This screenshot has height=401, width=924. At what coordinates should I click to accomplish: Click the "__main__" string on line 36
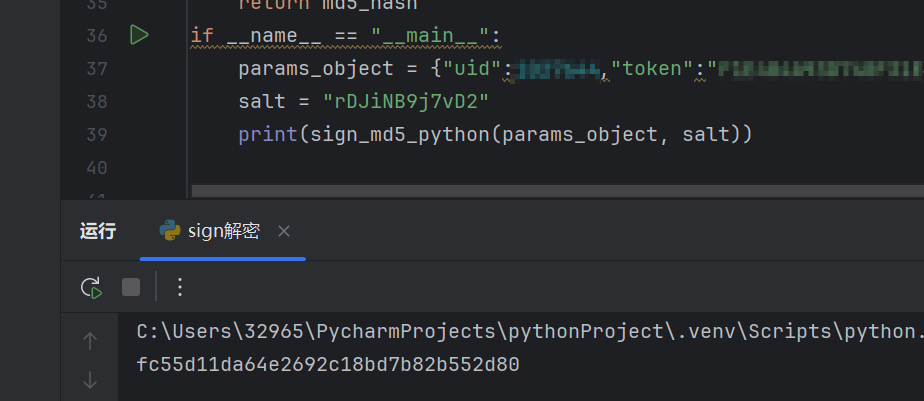[x=435, y=37]
